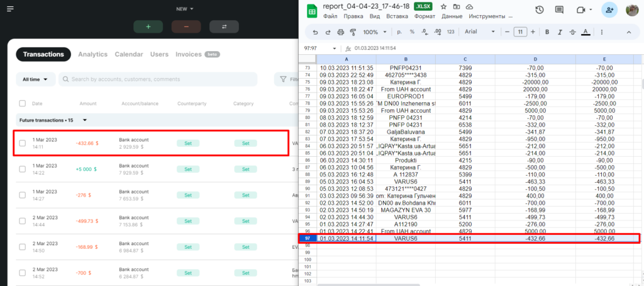Create a transfer with the arrows button
This screenshot has height=286, width=644.
224,26
